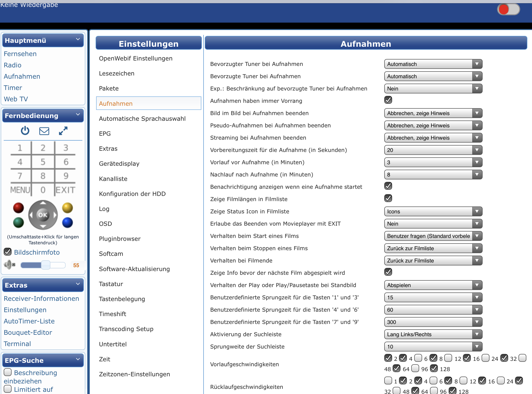This screenshot has width=532, height=394.
Task: Click the volume slider handle
Action: 46,265
